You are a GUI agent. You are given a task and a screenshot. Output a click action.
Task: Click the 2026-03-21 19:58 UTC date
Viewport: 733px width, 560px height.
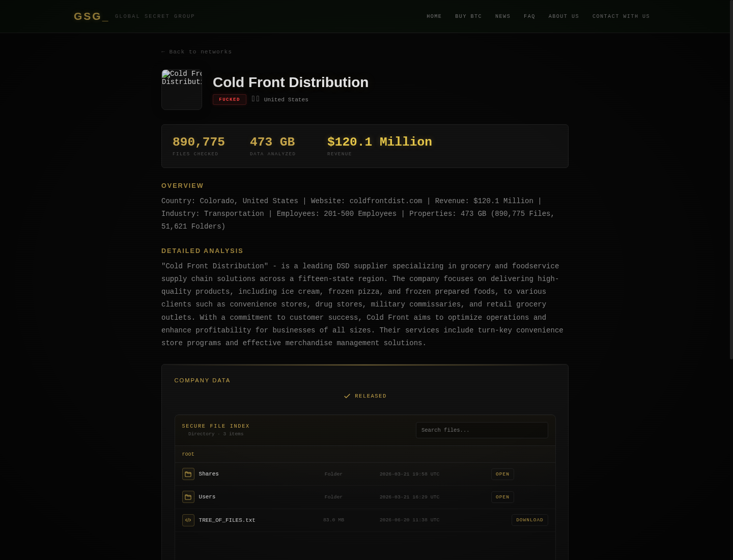pyautogui.click(x=409, y=474)
